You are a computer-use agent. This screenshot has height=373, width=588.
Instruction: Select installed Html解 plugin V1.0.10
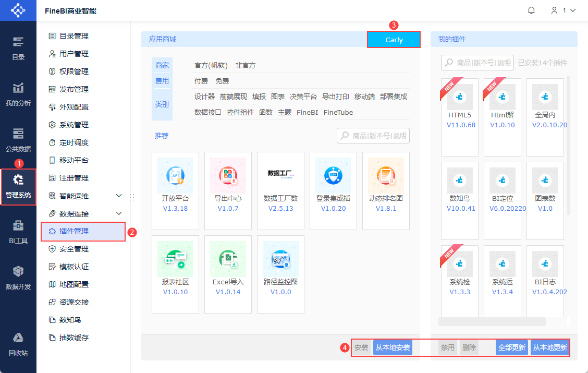pos(503,117)
